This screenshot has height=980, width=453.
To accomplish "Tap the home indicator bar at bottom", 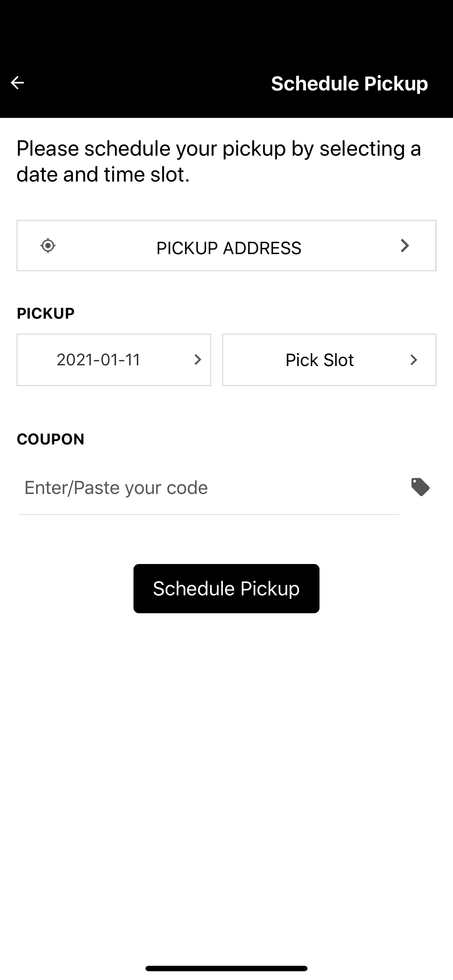I will (x=226, y=968).
